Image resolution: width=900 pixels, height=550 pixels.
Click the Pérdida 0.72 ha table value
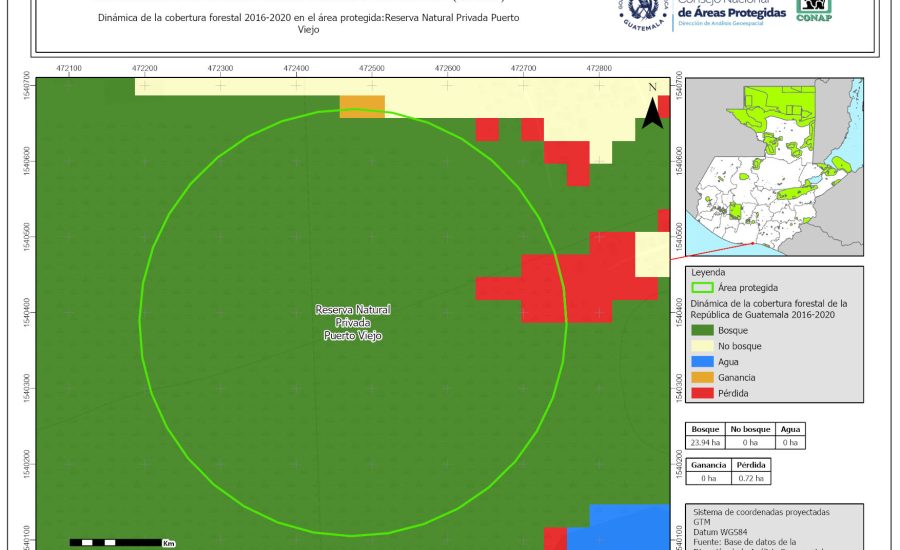751,478
